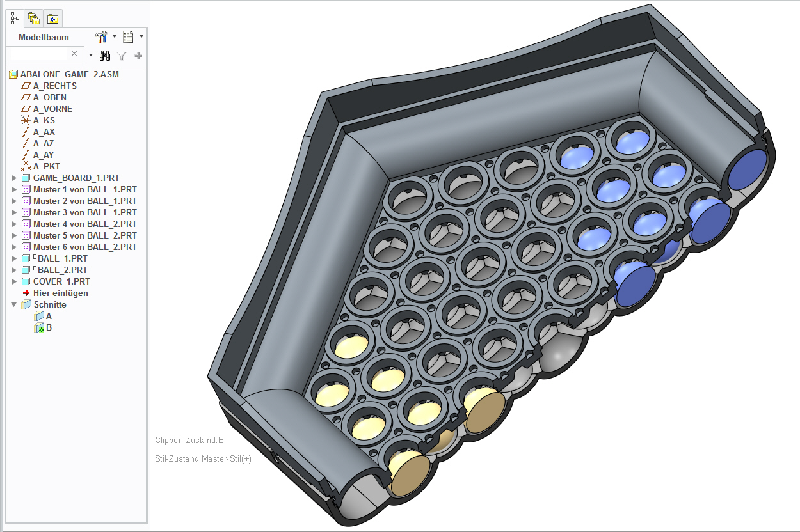
Task: Open the model tree settings tools icon
Action: (x=101, y=37)
